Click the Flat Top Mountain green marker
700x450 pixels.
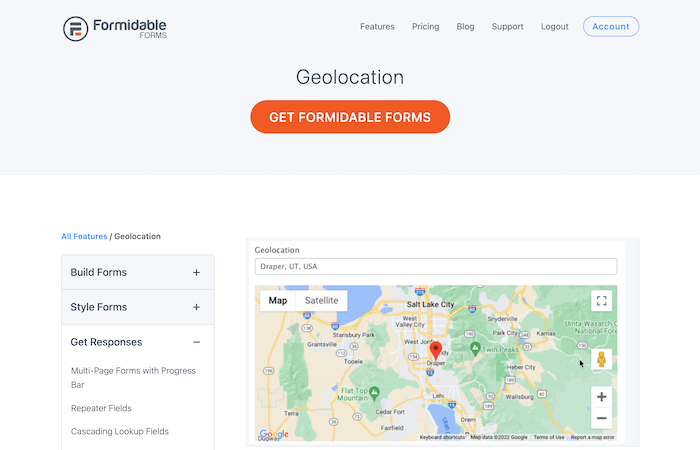(x=375, y=393)
